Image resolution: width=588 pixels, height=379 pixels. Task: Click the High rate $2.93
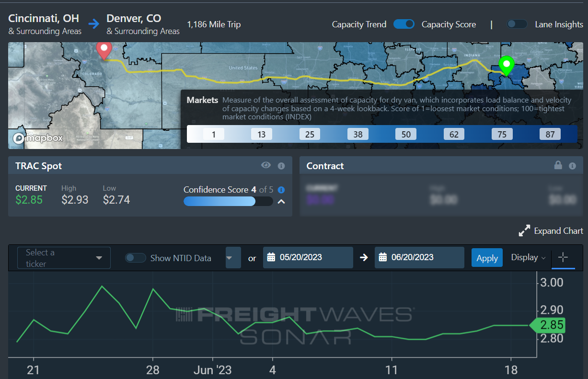(75, 200)
